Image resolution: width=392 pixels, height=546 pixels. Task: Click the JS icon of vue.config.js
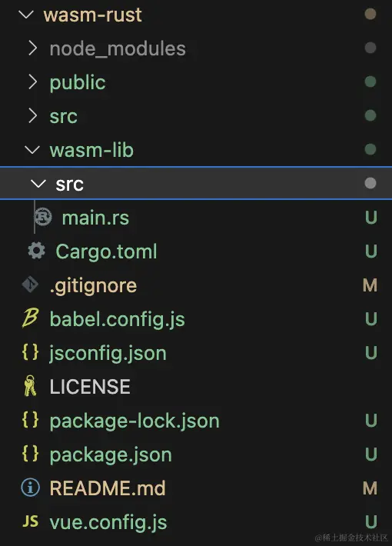(x=30, y=521)
